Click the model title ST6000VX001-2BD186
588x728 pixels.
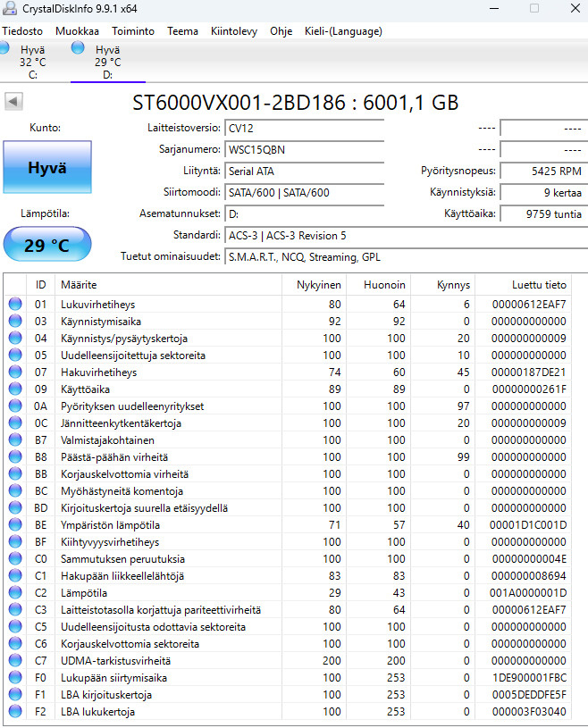(x=239, y=102)
